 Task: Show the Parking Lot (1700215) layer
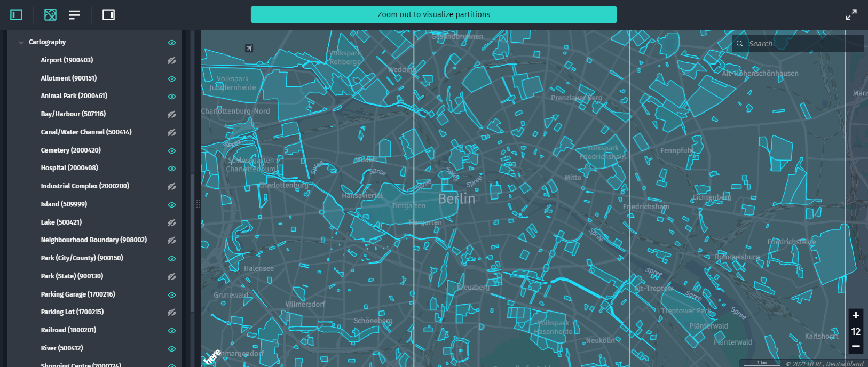coord(172,312)
